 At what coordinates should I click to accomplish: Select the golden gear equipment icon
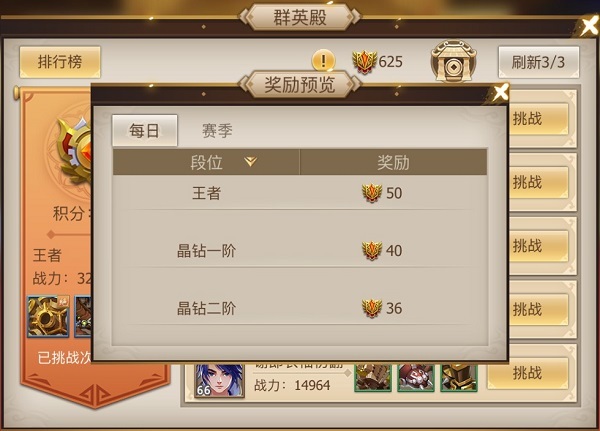tap(48, 316)
